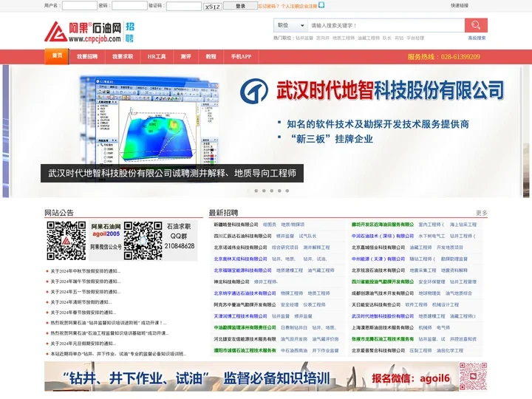The height and width of the screenshot is (399, 532).
Task: Open company 天津润博工程技术有限公司
Action: 240,316
